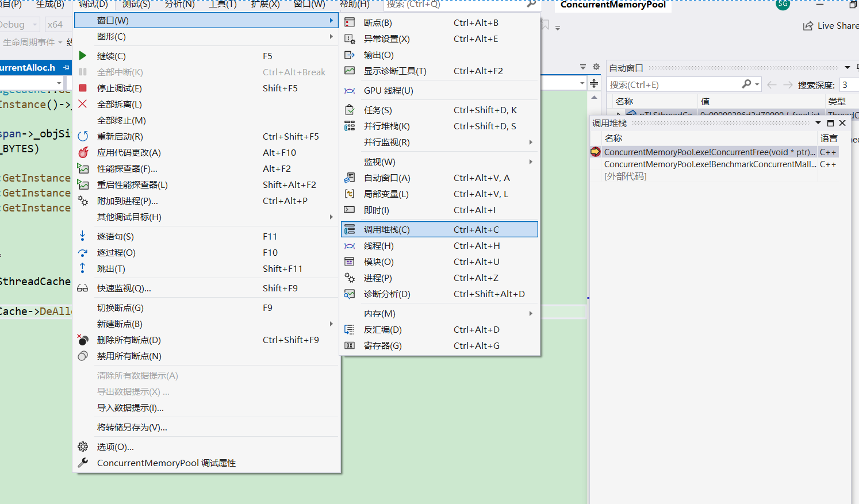Click the Autos search back arrow button
Image resolution: width=859 pixels, height=504 pixels.
pyautogui.click(x=772, y=84)
